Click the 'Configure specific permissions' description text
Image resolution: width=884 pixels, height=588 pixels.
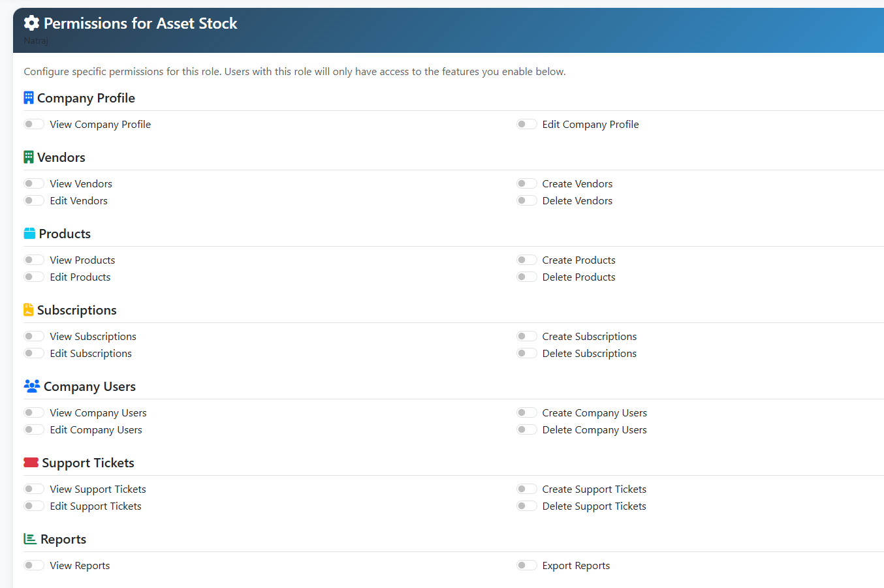[x=295, y=72]
